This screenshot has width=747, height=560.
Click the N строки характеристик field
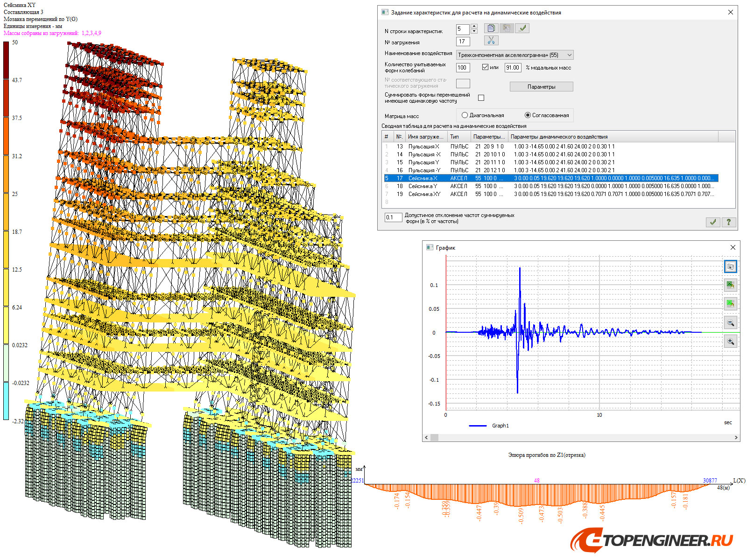[x=463, y=29]
